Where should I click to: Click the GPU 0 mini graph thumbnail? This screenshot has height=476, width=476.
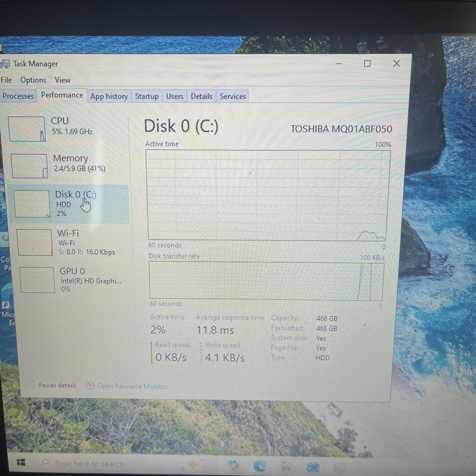click(x=37, y=280)
